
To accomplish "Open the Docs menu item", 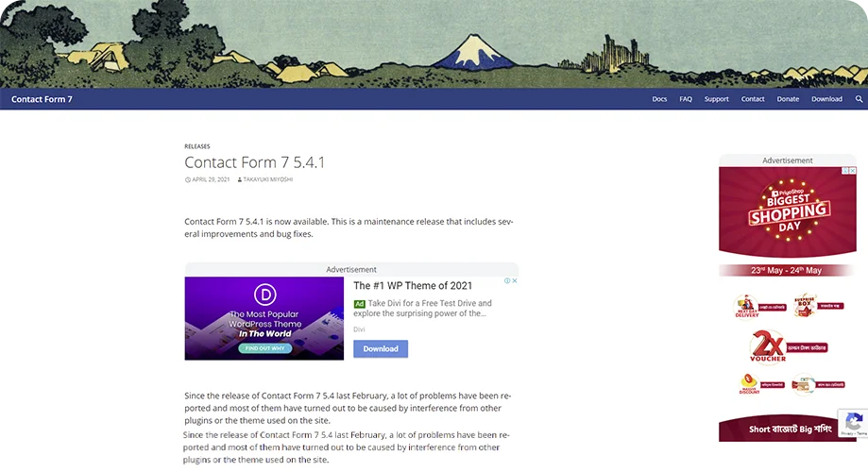I will pos(659,99).
